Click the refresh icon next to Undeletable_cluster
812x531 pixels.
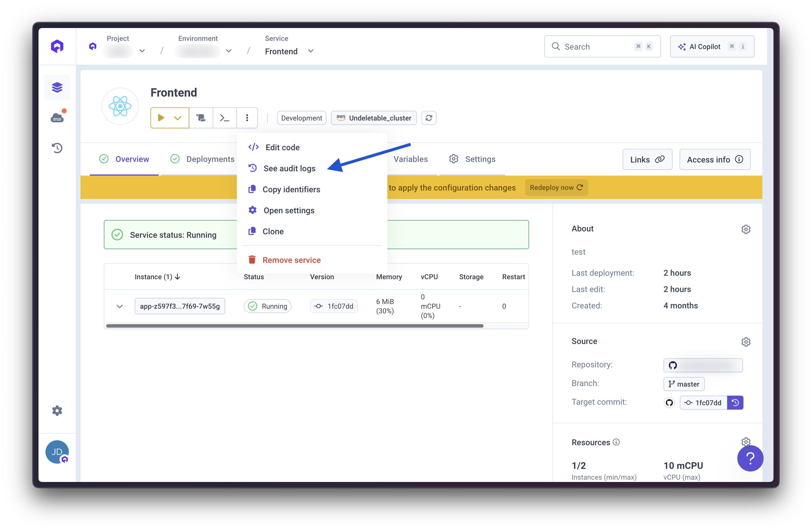pyautogui.click(x=429, y=118)
